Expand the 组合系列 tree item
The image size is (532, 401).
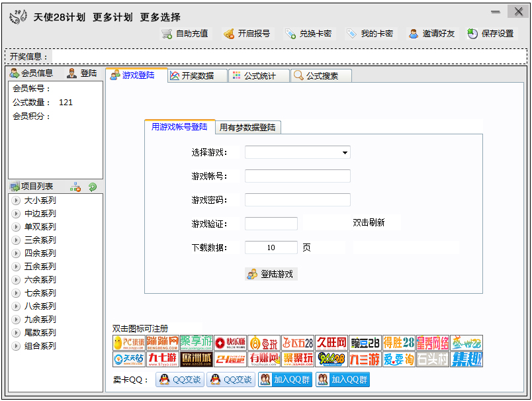(17, 346)
